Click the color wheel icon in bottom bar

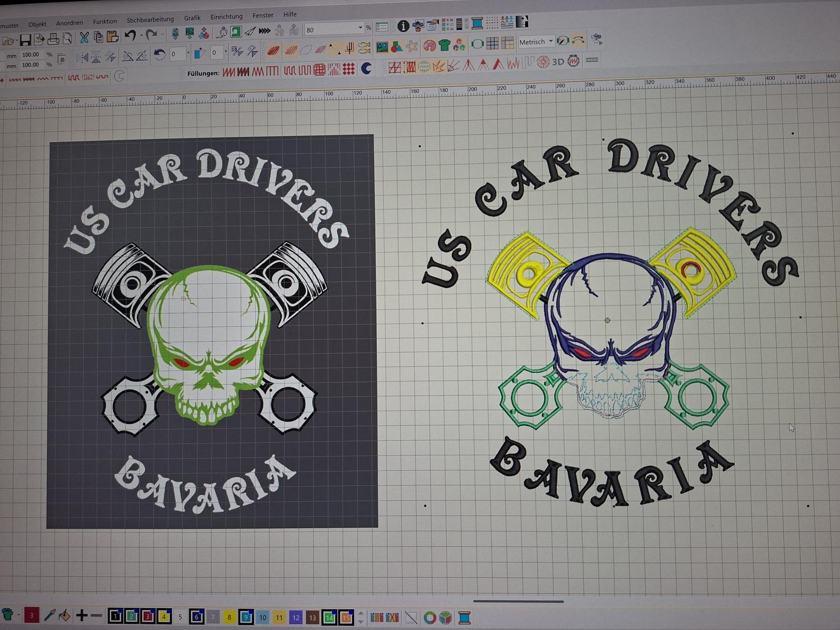430,618
